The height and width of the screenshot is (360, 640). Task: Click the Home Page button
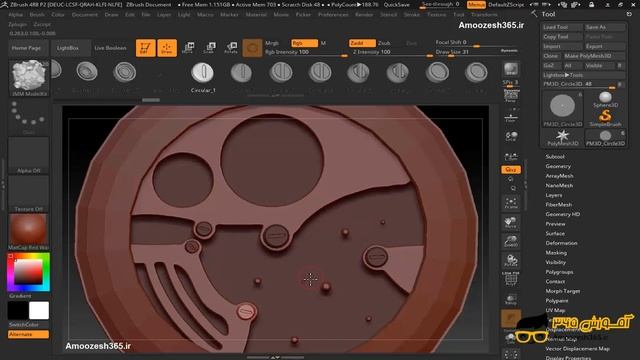click(x=27, y=48)
